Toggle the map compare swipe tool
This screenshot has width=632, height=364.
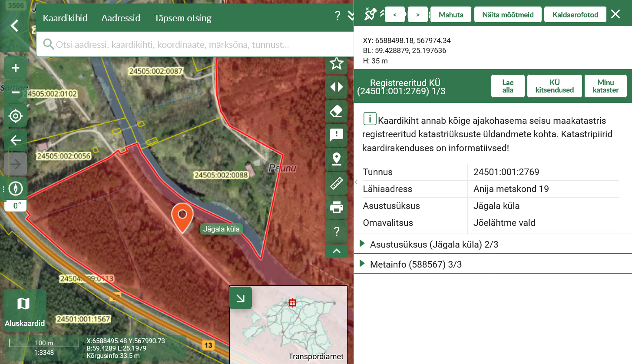[x=336, y=87]
